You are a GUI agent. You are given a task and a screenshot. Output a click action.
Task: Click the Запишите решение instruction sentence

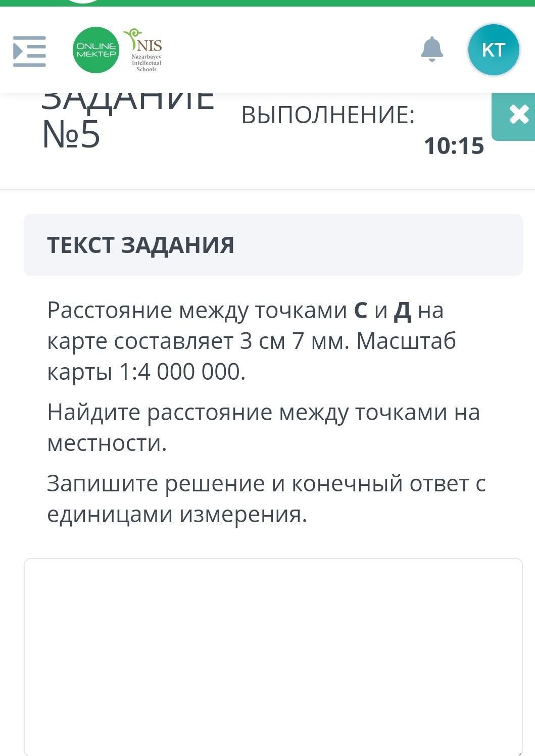pos(266,499)
